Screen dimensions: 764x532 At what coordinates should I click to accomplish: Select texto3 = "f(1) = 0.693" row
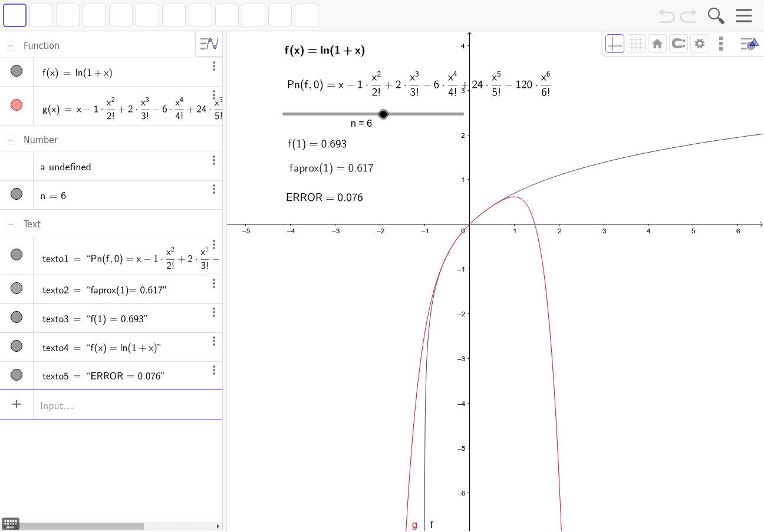coord(128,318)
